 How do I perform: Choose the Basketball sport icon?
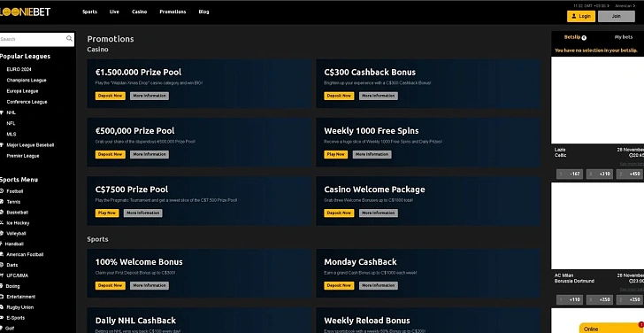tap(2, 213)
